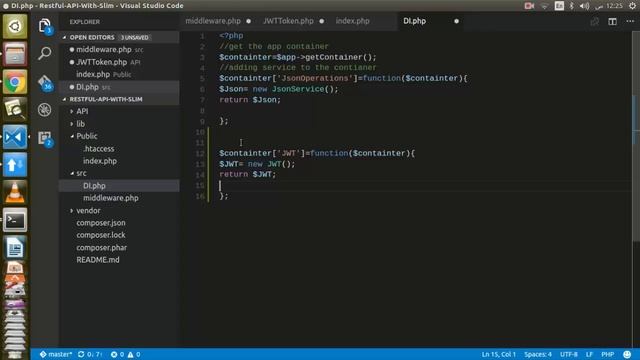The height and width of the screenshot is (360, 640).
Task: Open .htaccess file in Public folder
Action: (119, 149)
